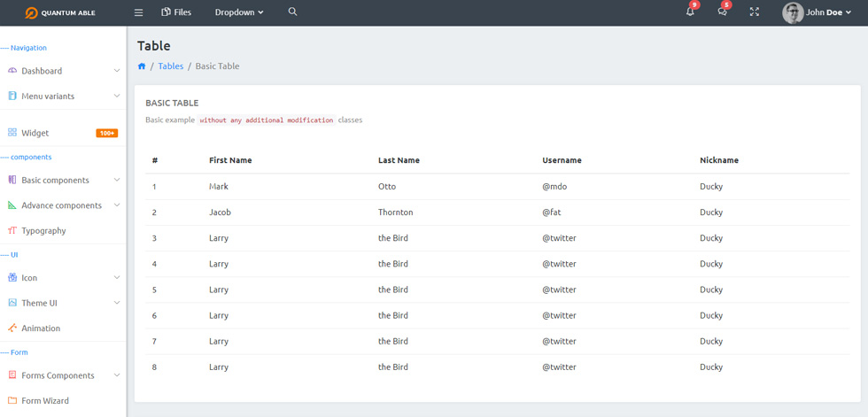Expand the Icon menu chevron
This screenshot has width=868, height=417.
tap(117, 278)
